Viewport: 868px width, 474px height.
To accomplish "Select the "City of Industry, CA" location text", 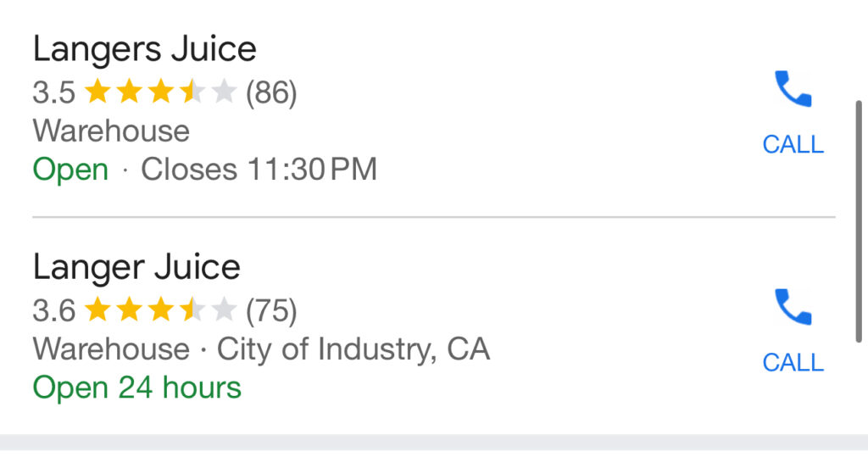I will pos(353,349).
